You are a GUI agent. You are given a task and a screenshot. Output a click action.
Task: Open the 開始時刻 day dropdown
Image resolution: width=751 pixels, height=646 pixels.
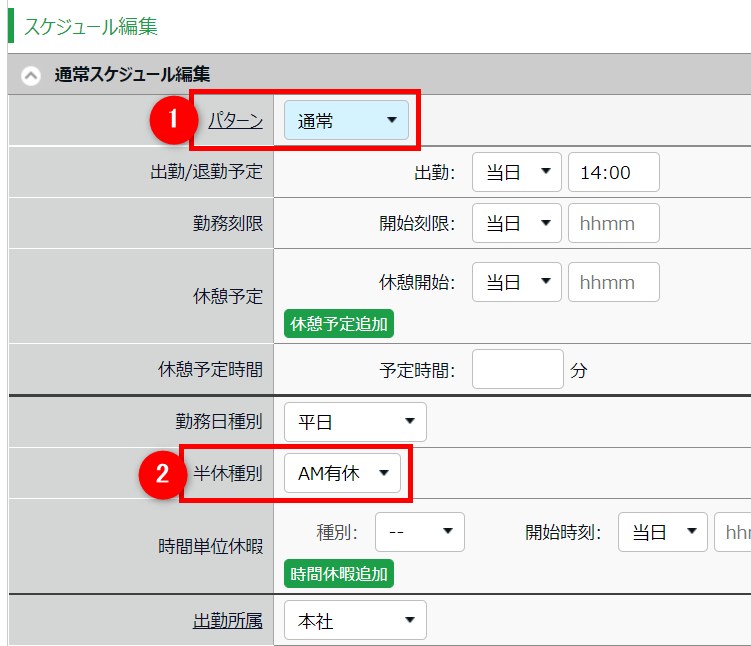click(662, 532)
